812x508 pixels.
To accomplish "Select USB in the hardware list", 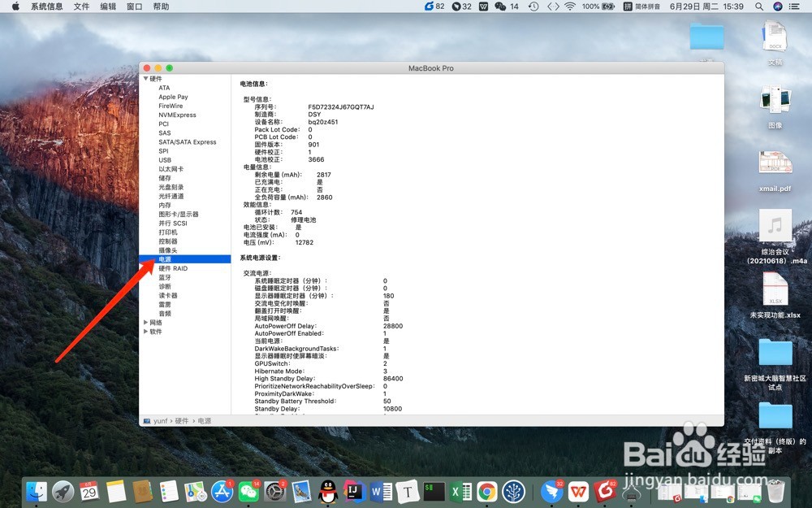I will tap(165, 160).
